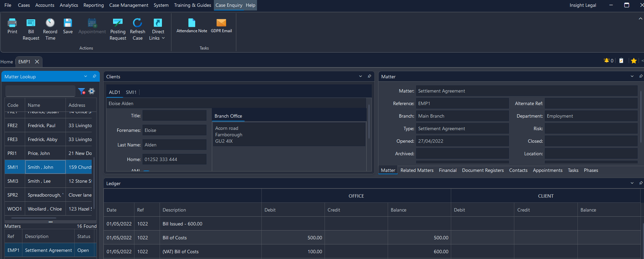The image size is (644, 259).
Task: Sort the lookup by Name column header
Action: tap(45, 105)
